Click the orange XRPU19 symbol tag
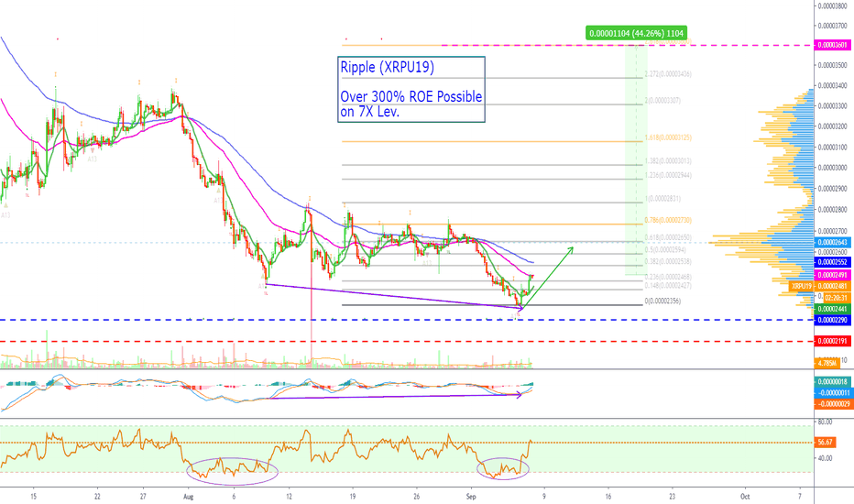854x504 pixels. [x=801, y=286]
